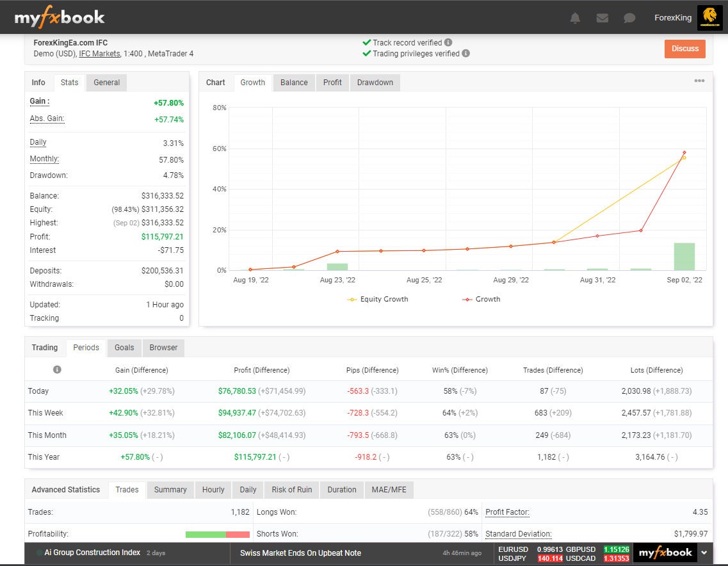Open messages via the envelope icon
The width and height of the screenshot is (728, 566).
pyautogui.click(x=602, y=18)
